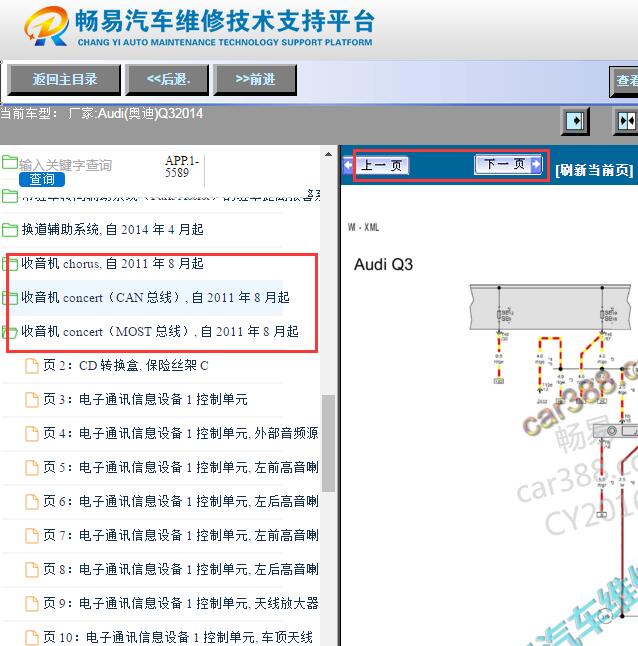Click the partially visible 查看 button
The image size is (638, 646).
(x=624, y=81)
